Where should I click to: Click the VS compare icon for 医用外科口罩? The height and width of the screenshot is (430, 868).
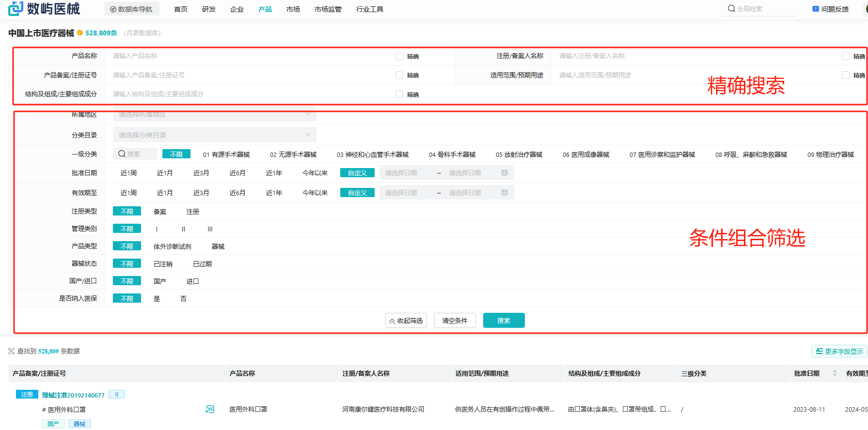tap(209, 409)
